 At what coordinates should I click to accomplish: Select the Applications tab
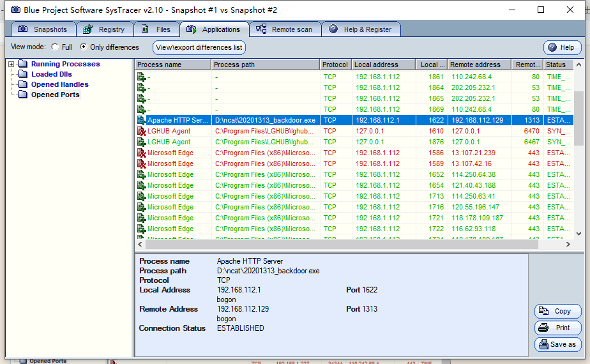click(x=214, y=29)
